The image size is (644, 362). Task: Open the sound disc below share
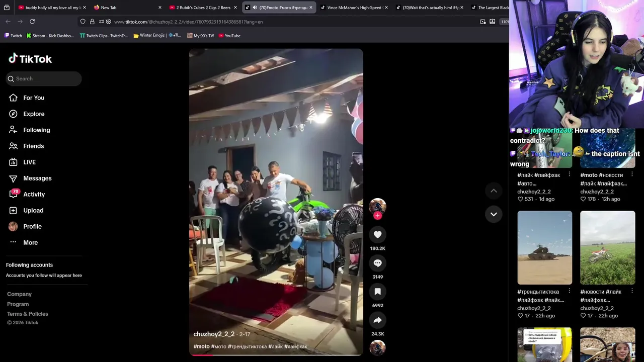click(377, 348)
